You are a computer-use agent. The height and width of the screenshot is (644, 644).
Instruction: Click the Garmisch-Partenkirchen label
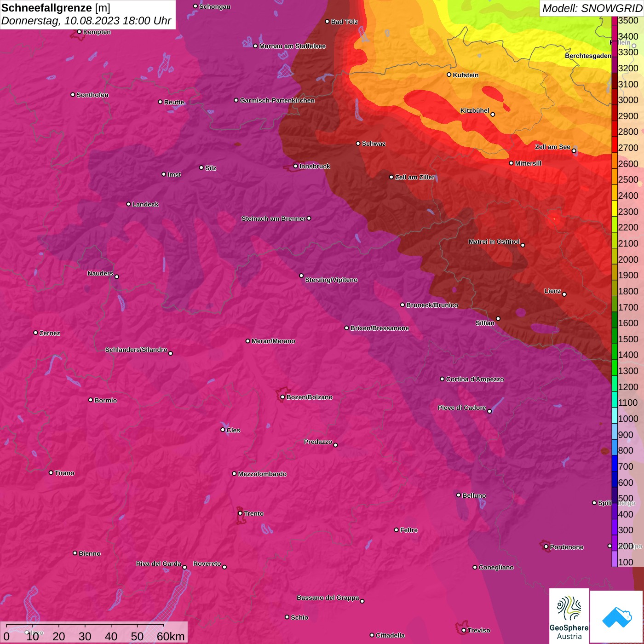(277, 100)
